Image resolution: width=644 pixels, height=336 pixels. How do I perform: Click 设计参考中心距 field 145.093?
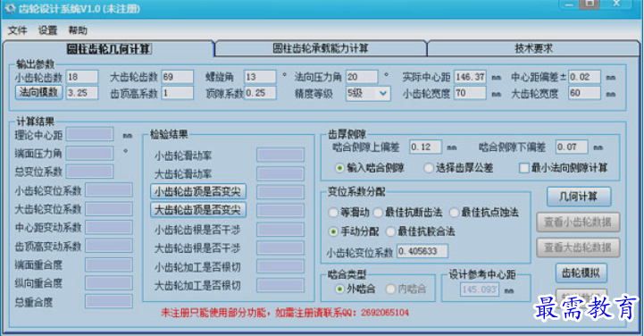(x=480, y=290)
